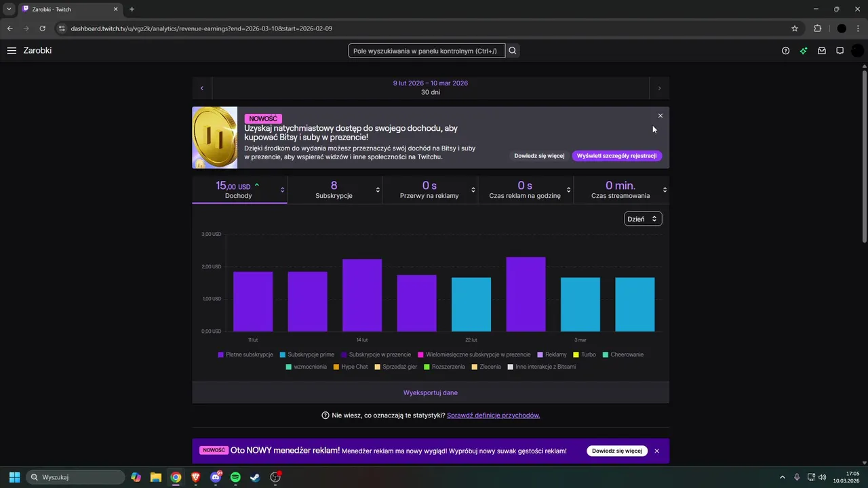Open the profile avatar menu
This screenshot has width=868, height=488.
pyautogui.click(x=857, y=51)
